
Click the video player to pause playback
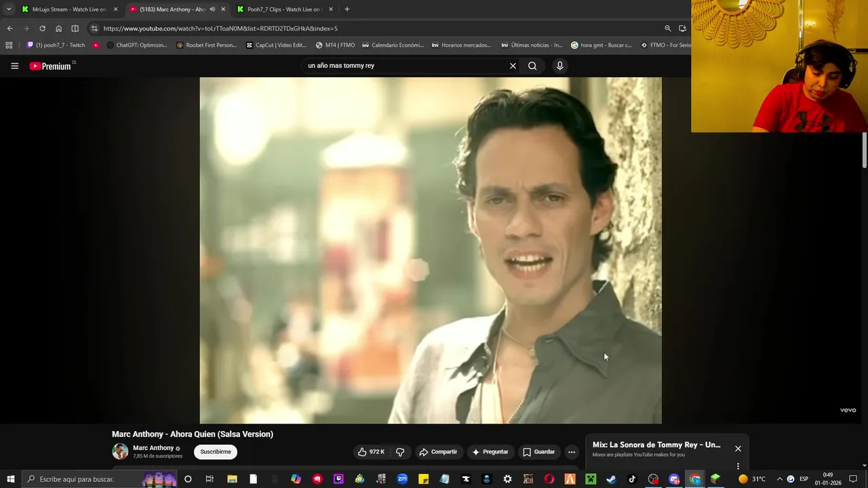[431, 250]
